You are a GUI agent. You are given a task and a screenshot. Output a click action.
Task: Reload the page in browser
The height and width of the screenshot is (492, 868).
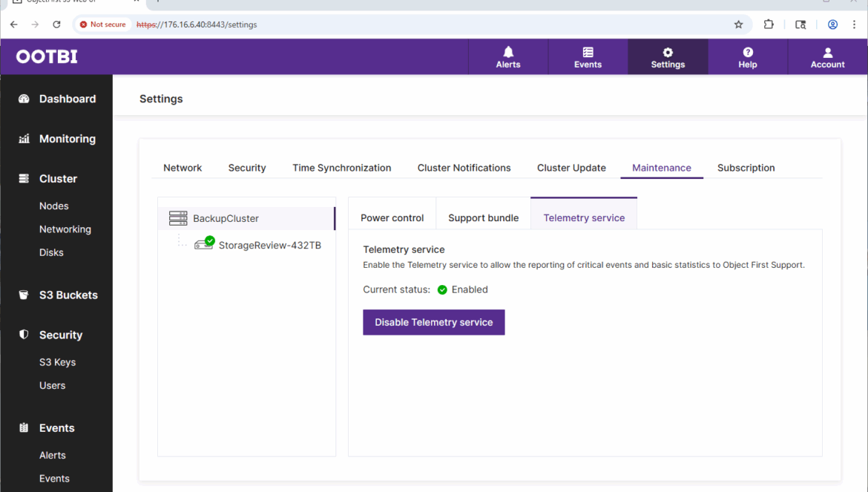pos(56,24)
